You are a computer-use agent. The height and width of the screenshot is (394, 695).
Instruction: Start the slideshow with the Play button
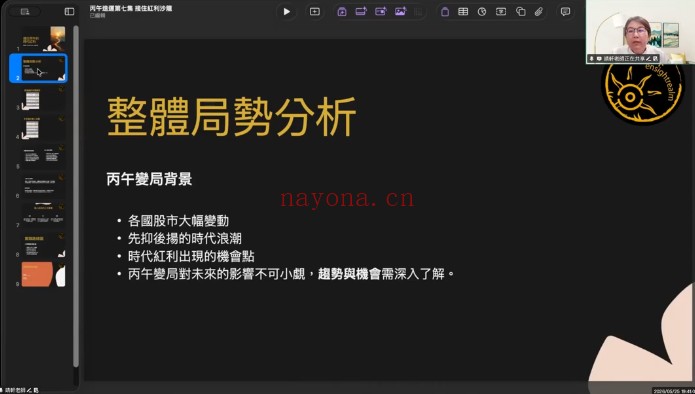[286, 12]
